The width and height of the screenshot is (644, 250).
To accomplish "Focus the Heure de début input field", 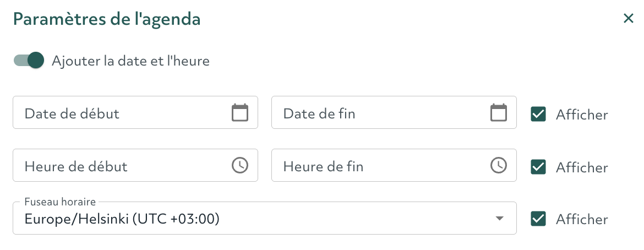I will 135,165.
